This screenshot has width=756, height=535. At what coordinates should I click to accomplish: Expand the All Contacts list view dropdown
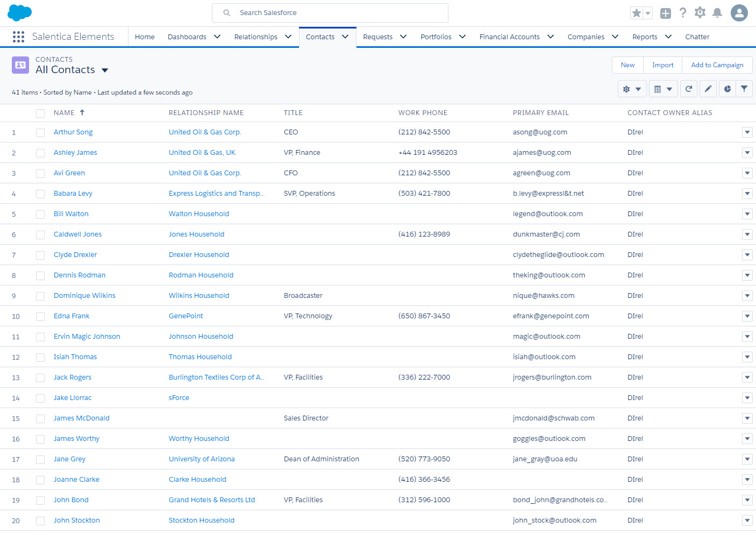[x=105, y=70]
